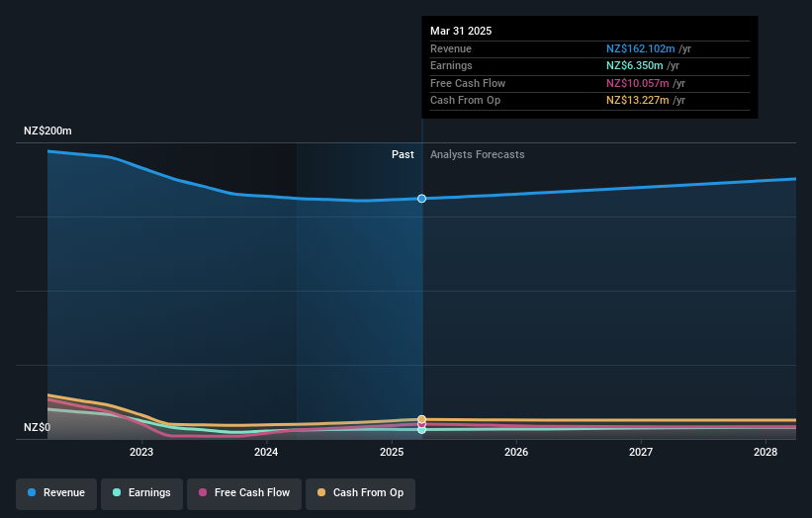Click the orange Cash From Op legend dot
The image size is (812, 518).
(x=321, y=492)
